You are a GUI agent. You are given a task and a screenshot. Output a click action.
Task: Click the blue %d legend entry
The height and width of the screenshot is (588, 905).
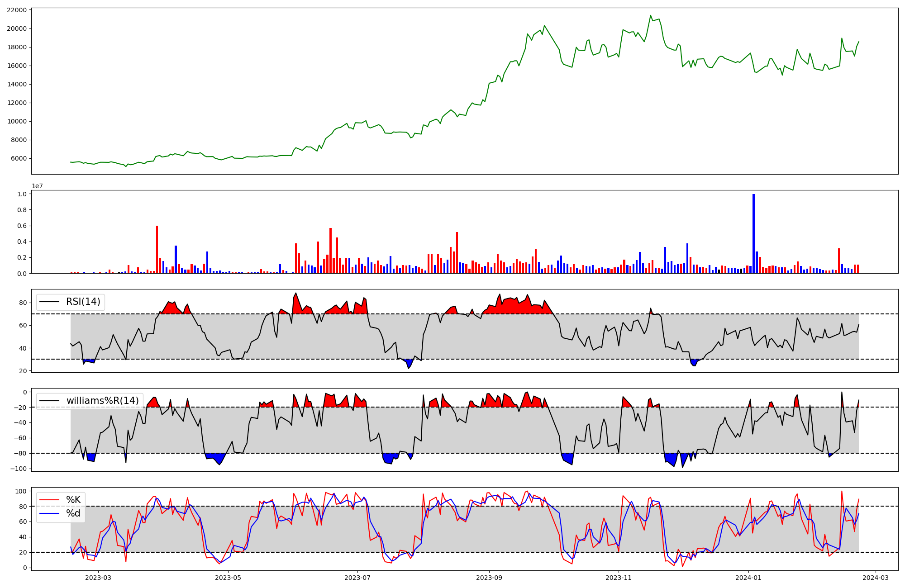73,513
